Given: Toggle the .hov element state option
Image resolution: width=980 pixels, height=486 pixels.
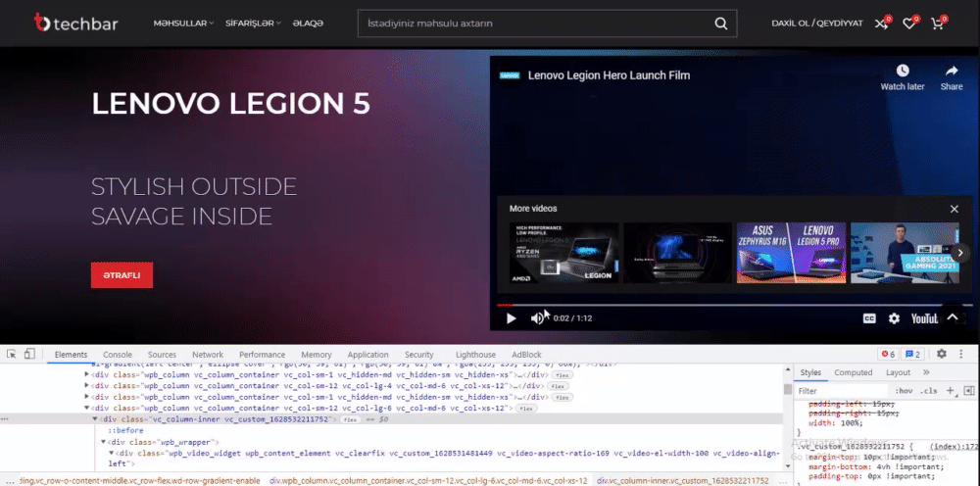Looking at the screenshot, I should (904, 391).
